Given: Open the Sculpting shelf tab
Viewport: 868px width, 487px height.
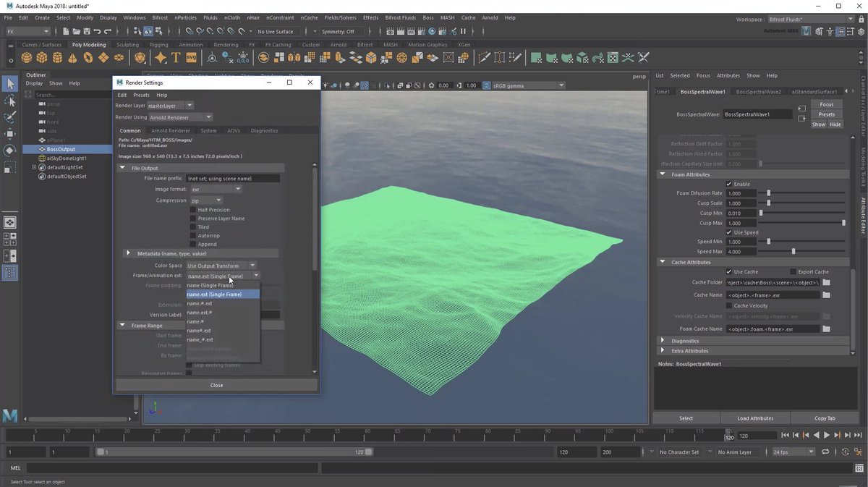Looking at the screenshot, I should (127, 45).
